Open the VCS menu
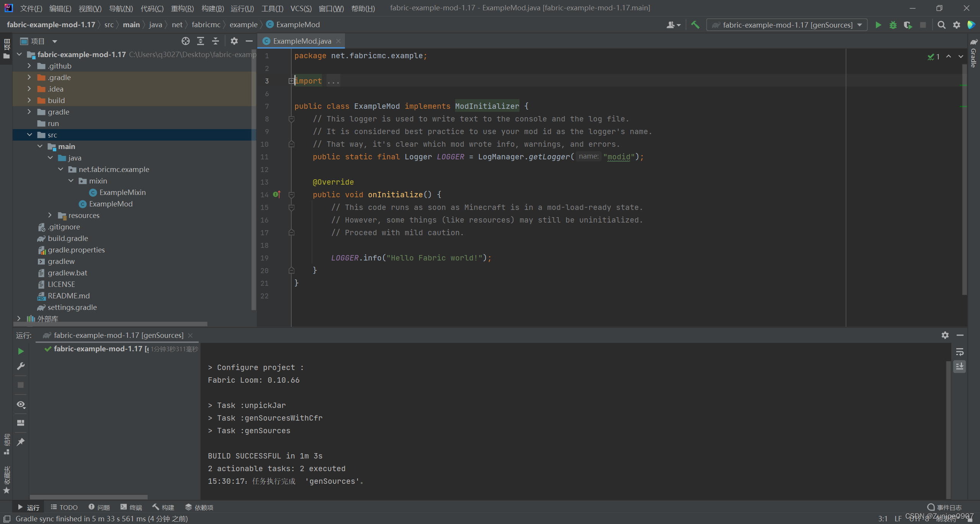The image size is (980, 524). pos(301,8)
